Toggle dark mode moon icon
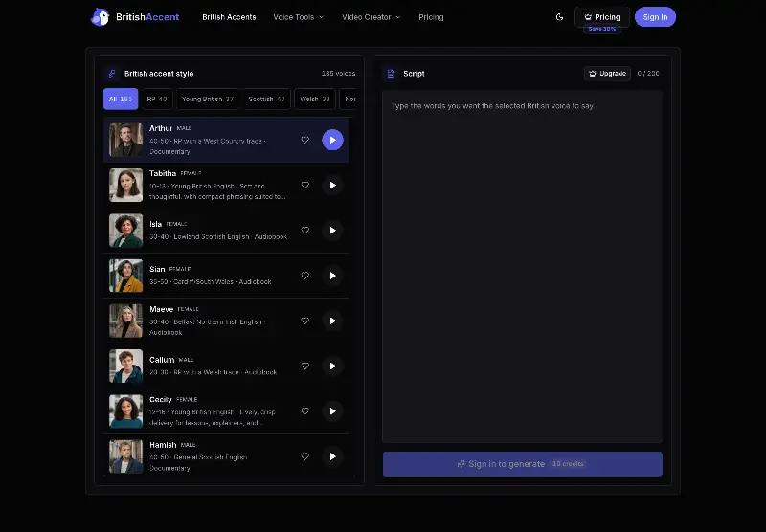Screen dimensions: 766x532 coord(560,17)
